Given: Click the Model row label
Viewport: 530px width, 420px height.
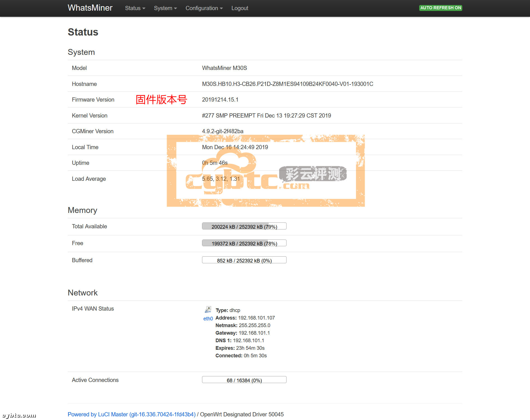Looking at the screenshot, I should pyautogui.click(x=79, y=68).
